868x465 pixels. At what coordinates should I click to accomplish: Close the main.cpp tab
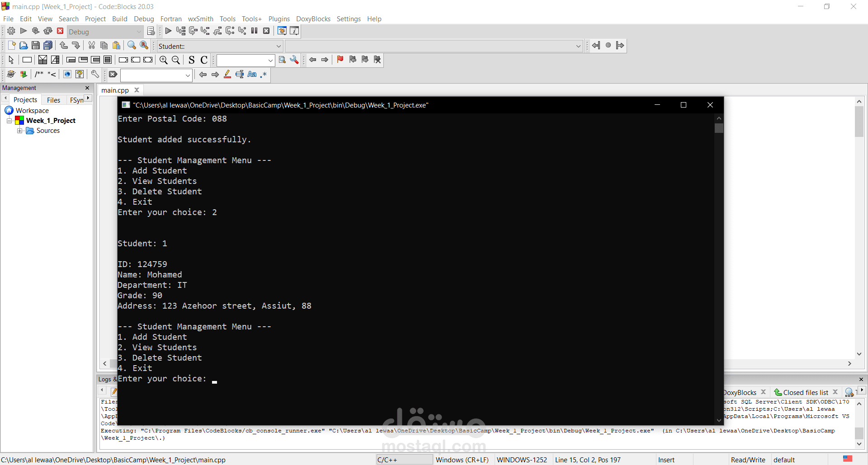(137, 90)
